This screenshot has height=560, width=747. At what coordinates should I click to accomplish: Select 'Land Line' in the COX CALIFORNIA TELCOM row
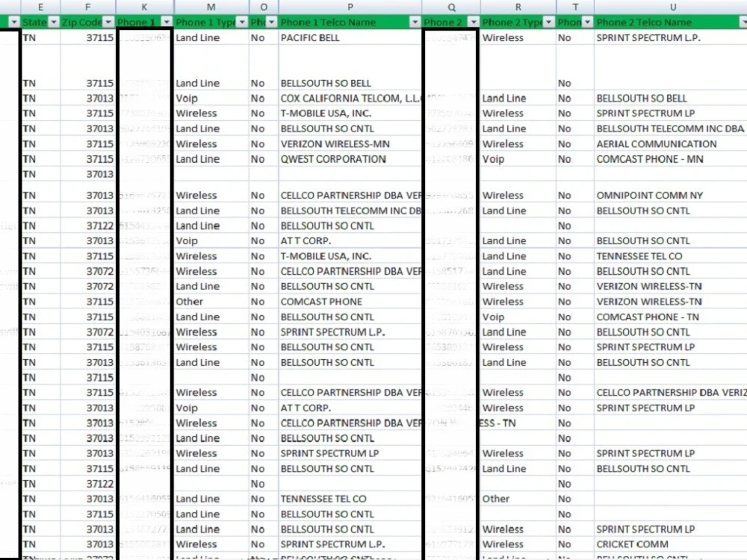click(518, 98)
